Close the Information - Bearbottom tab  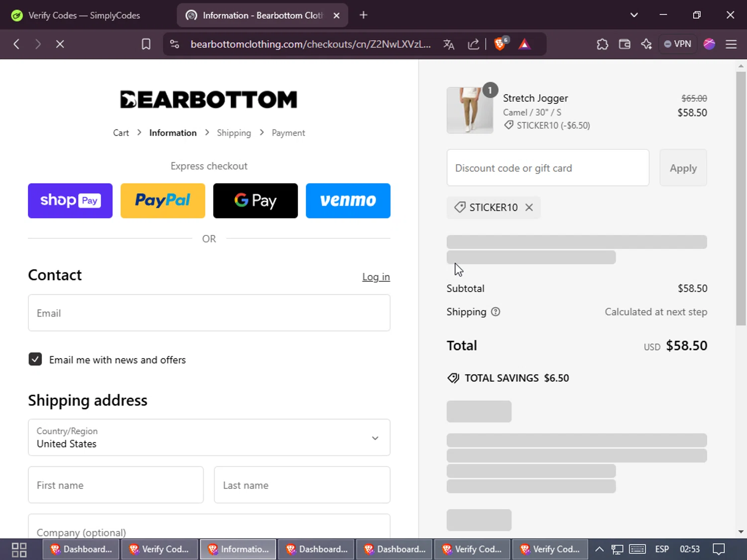(337, 15)
